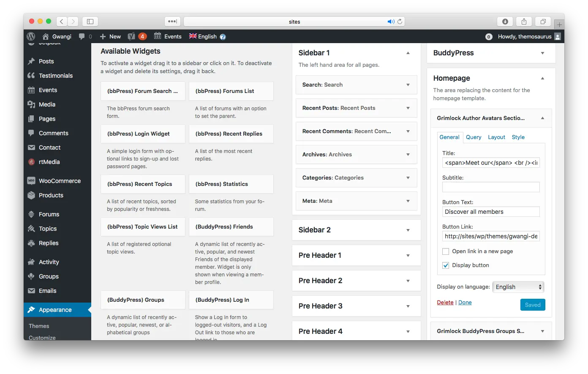Click the Groups icon in sidebar

[x=31, y=276]
